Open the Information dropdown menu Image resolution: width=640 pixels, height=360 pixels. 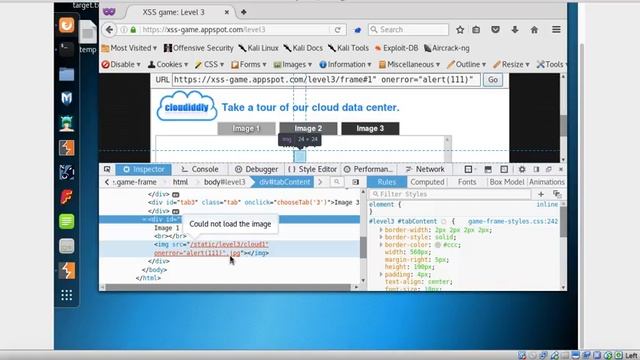pyautogui.click(x=345, y=64)
